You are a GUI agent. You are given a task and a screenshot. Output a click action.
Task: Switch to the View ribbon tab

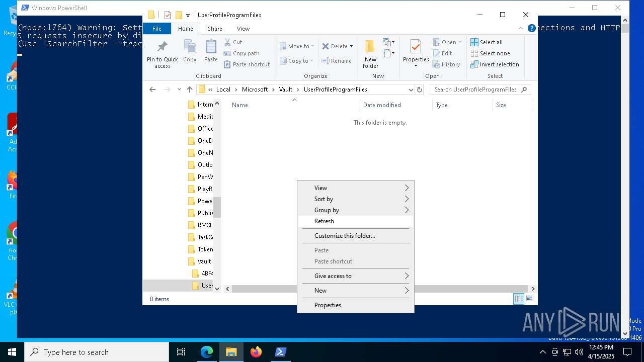pos(243,29)
